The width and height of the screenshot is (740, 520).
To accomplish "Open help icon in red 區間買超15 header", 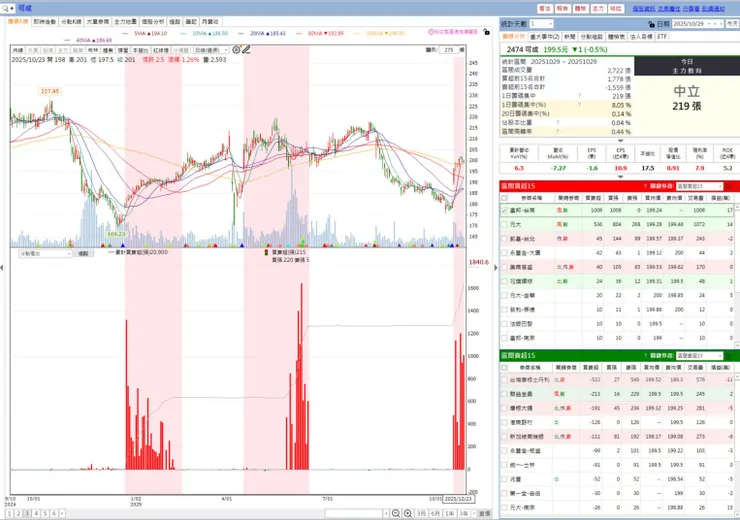I will pyautogui.click(x=645, y=186).
